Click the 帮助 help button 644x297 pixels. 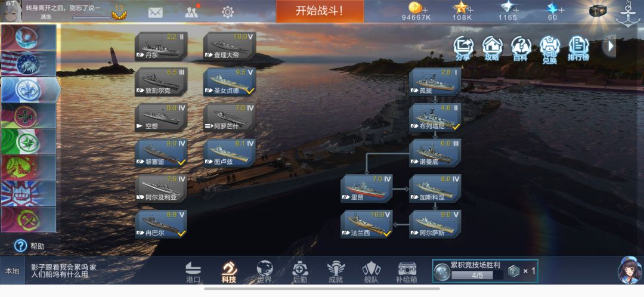point(30,246)
